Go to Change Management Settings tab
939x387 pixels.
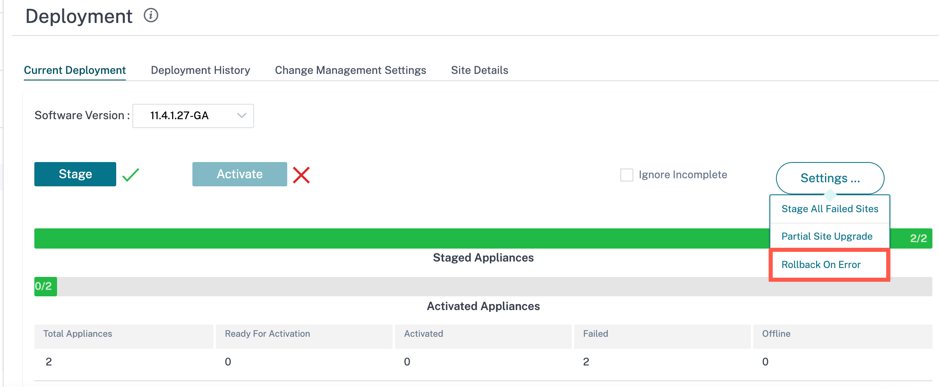pyautogui.click(x=350, y=70)
